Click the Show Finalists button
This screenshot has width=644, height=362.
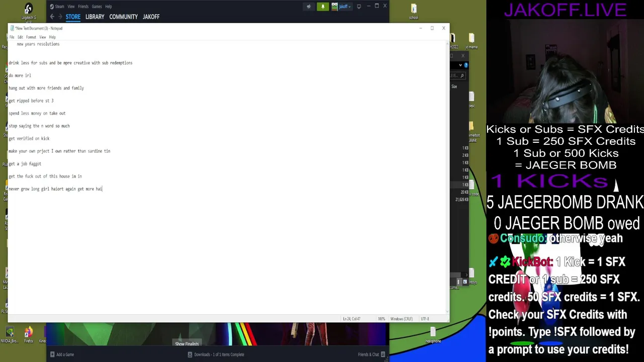coord(187,344)
